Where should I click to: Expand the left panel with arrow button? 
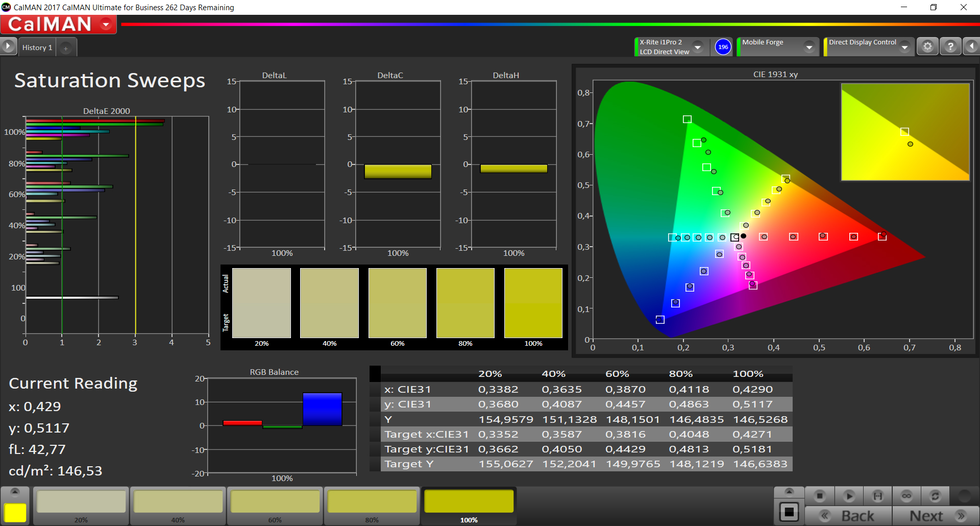click(8, 47)
